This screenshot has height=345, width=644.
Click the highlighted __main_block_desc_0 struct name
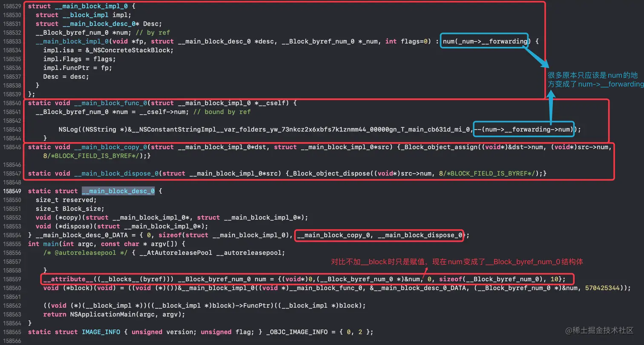[118, 191]
